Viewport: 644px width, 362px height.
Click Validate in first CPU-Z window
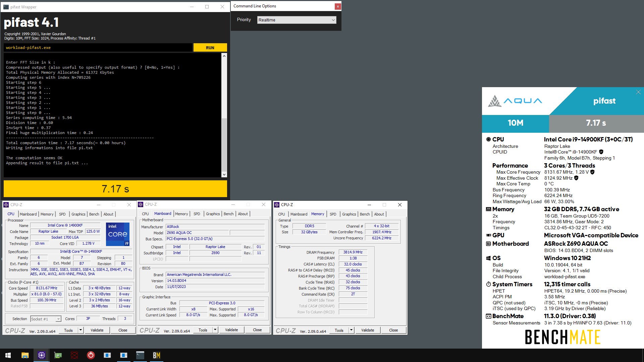click(97, 330)
